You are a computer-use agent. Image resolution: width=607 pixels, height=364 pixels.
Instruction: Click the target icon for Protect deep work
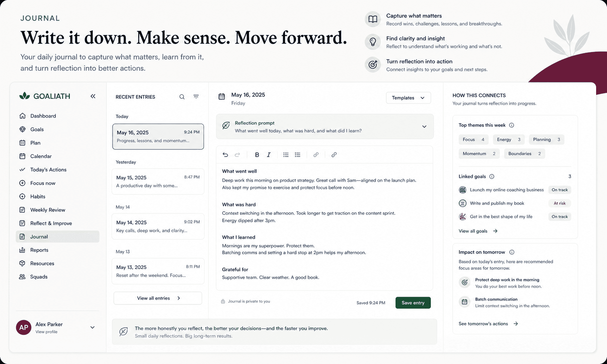(x=465, y=282)
